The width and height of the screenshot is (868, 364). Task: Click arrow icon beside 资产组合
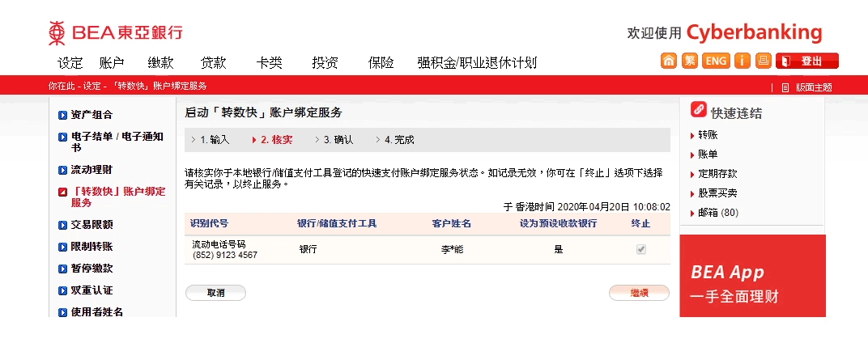coord(63,115)
